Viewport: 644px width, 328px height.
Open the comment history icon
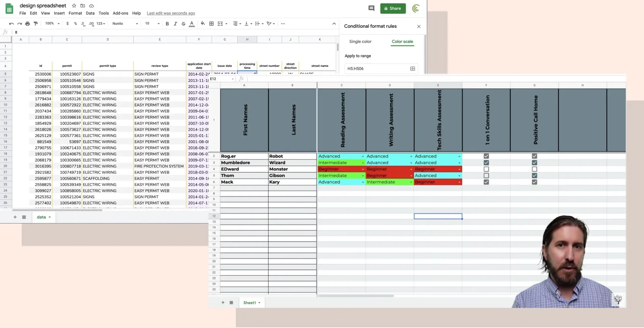pos(371,8)
